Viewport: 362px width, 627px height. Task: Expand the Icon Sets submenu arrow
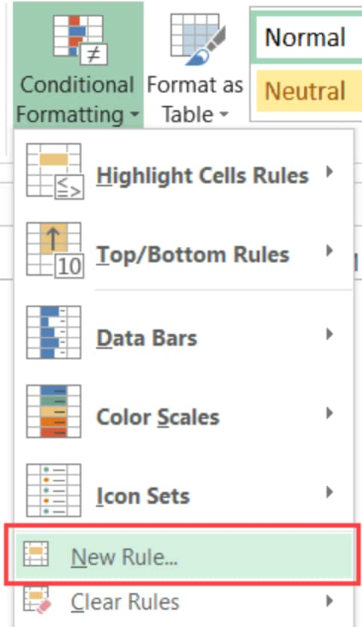330,492
